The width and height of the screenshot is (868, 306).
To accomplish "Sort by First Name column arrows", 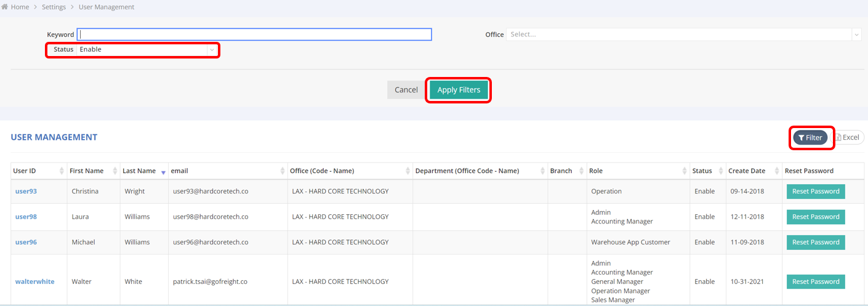I will [x=115, y=171].
